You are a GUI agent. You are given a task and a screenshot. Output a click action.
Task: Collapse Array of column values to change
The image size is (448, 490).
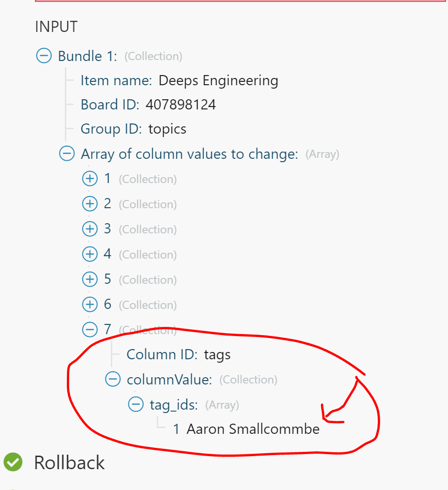(67, 154)
